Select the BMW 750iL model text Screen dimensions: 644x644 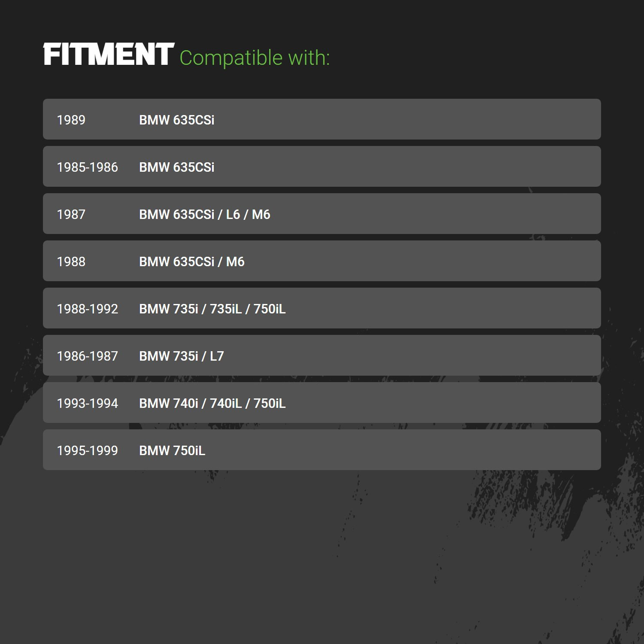[172, 450]
